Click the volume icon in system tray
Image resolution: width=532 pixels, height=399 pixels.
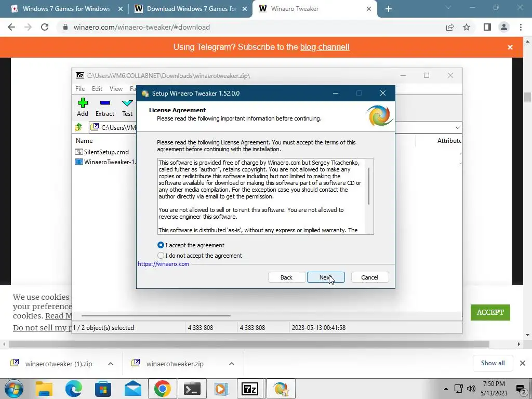[471, 389]
